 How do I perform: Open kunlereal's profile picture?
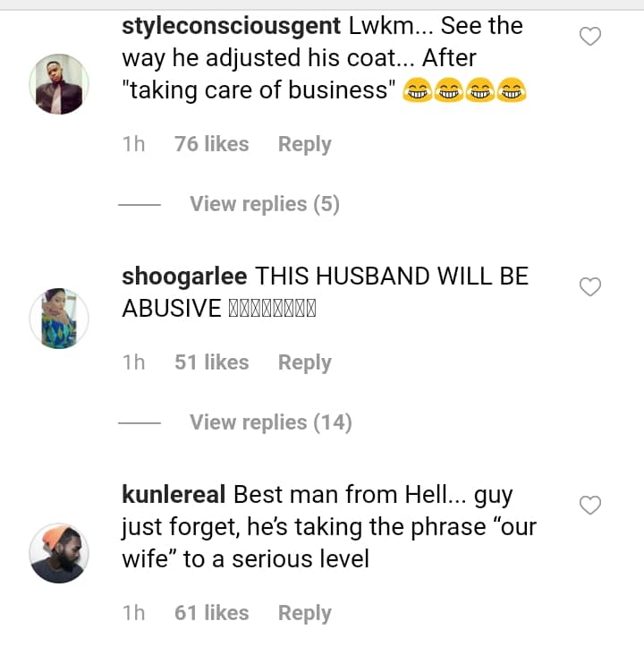59,553
